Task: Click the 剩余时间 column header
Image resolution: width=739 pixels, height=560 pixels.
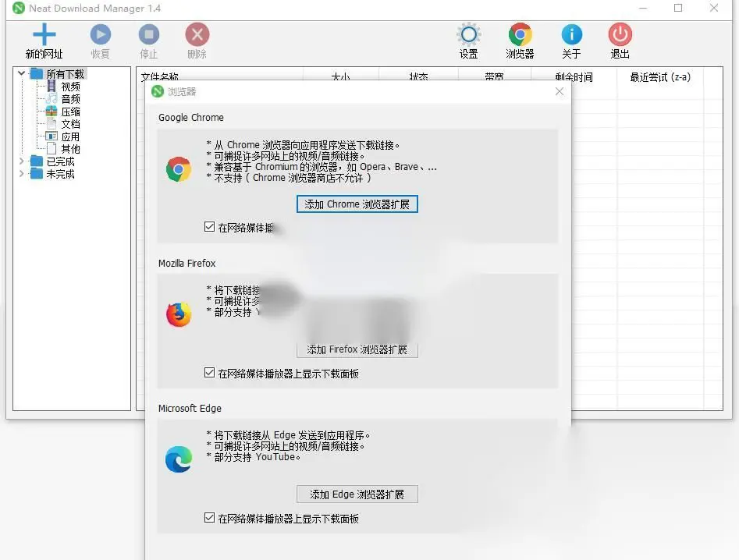Action: pos(574,76)
